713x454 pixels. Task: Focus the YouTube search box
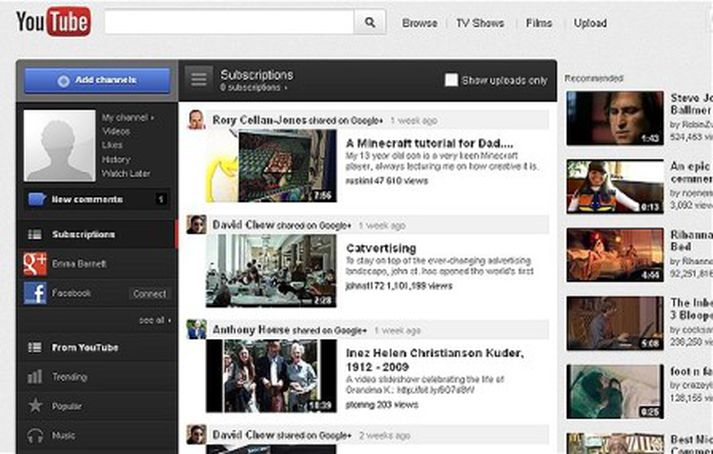229,22
